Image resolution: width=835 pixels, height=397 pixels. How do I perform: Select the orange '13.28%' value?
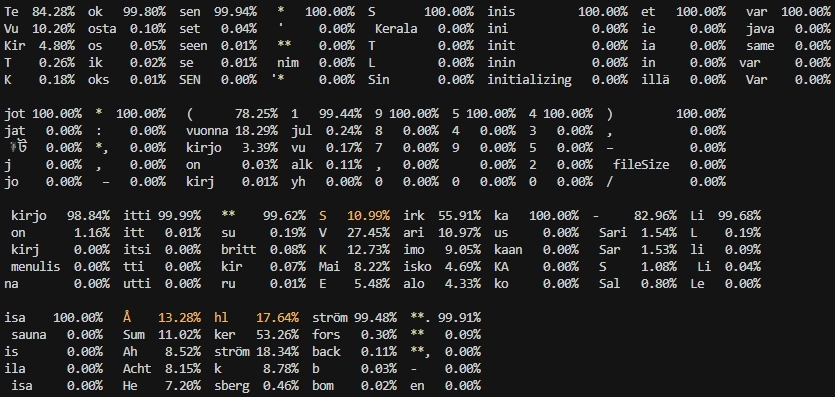(x=179, y=318)
